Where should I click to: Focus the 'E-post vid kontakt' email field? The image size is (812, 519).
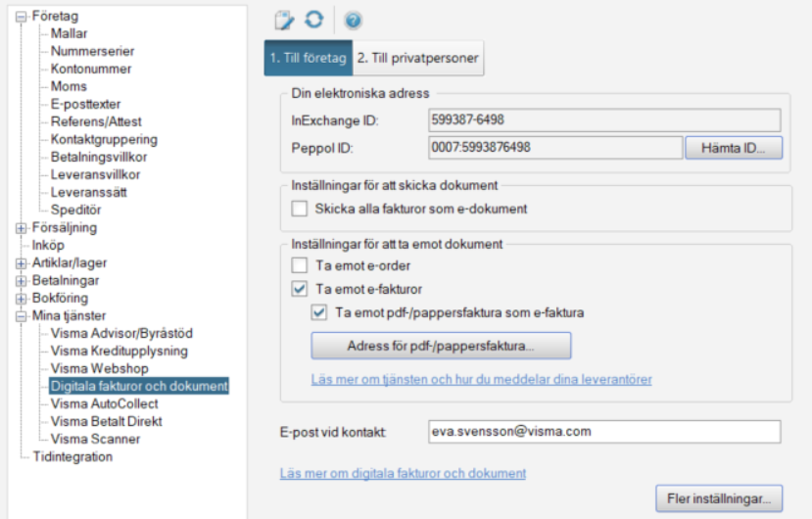click(x=604, y=432)
